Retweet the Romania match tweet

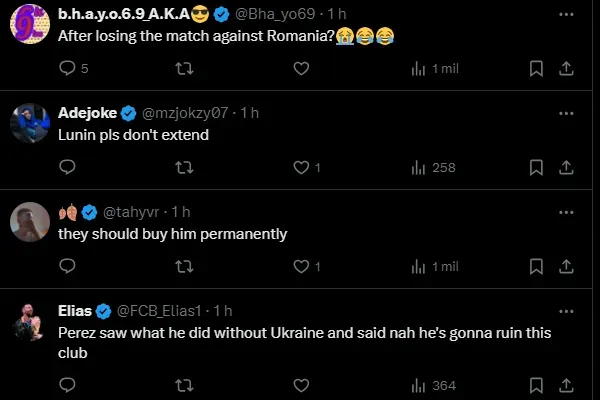click(x=184, y=69)
